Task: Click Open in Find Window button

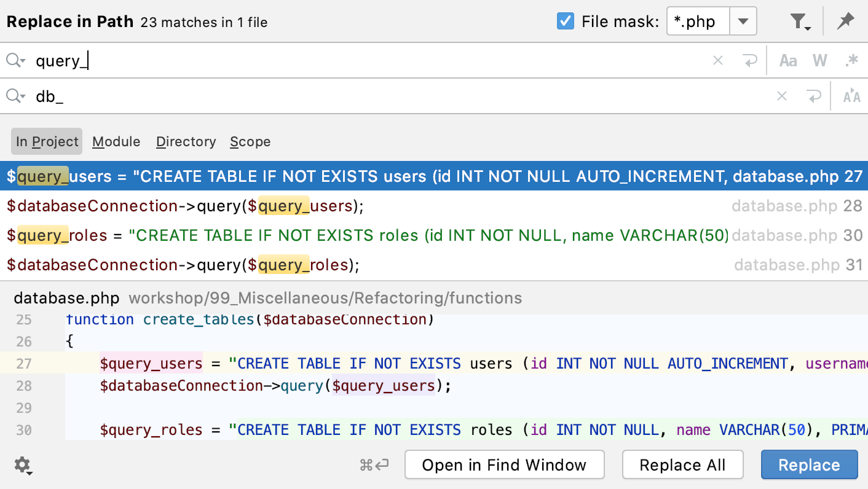Action: pos(504,465)
